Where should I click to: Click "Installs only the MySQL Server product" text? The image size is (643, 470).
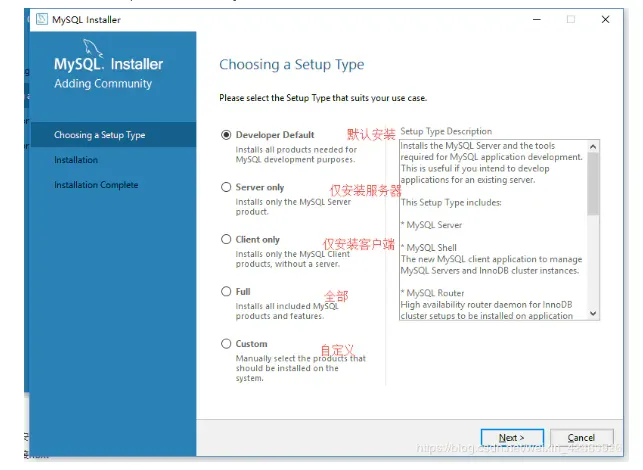293,207
